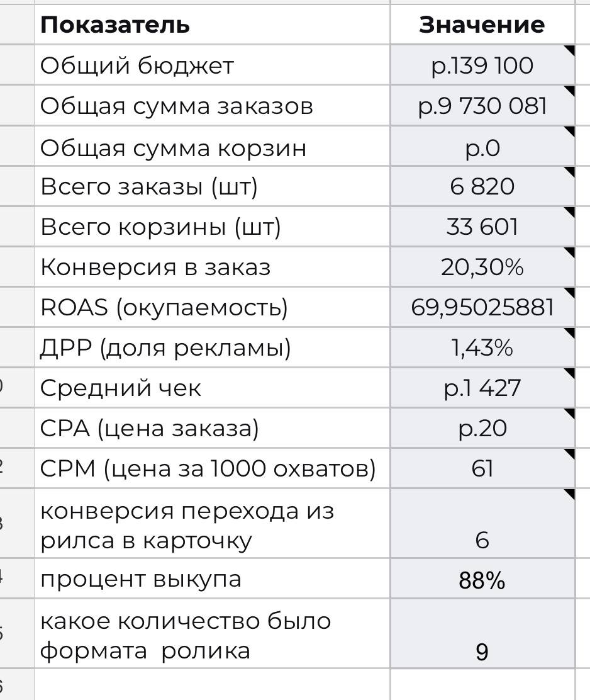Screen dimensions: 590x700
Task: Select the cell with value 6 820
Action: (482, 186)
